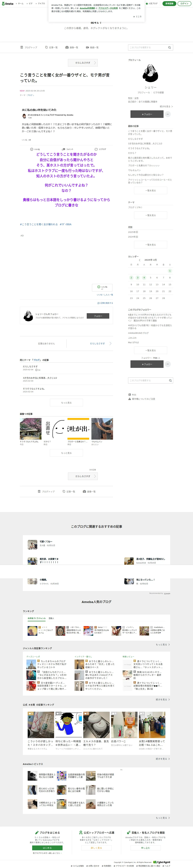Click green はじめる button
Image resolution: width=193 pixels, height=868 pixels.
pos(47,848)
